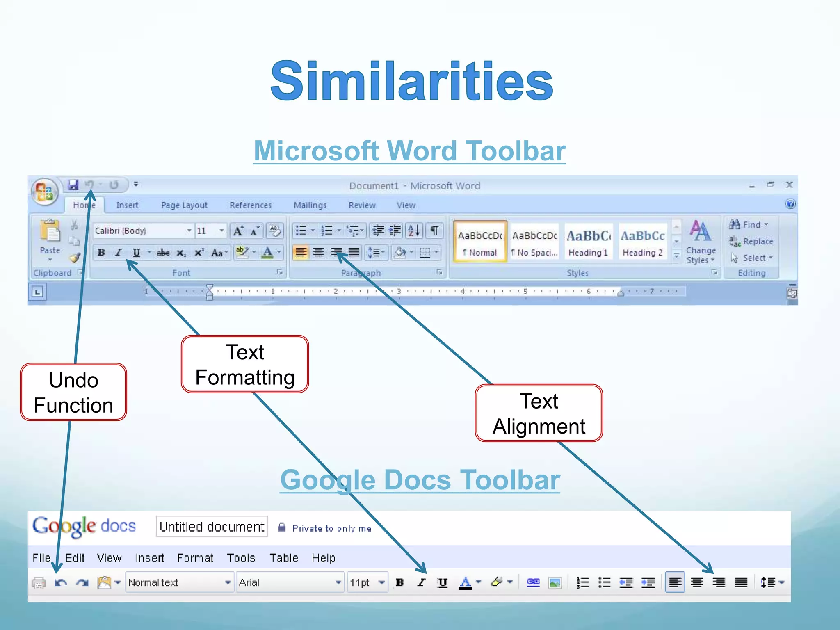
Task: Switch to Page Layout tab in Word
Action: click(184, 205)
